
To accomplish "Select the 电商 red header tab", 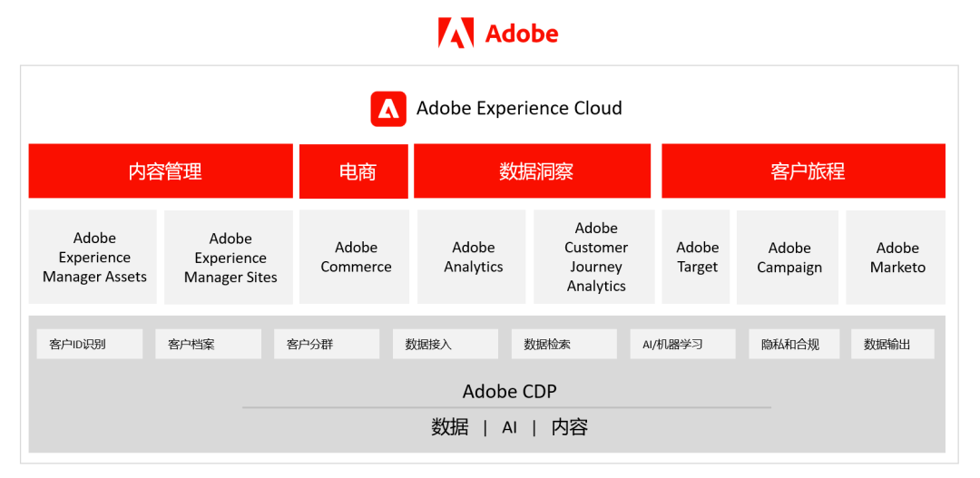I will (354, 171).
